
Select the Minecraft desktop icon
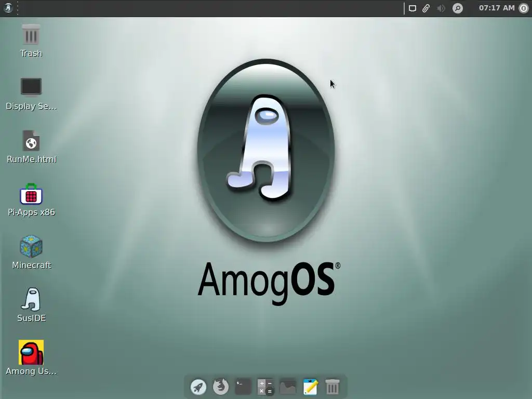[31, 246]
